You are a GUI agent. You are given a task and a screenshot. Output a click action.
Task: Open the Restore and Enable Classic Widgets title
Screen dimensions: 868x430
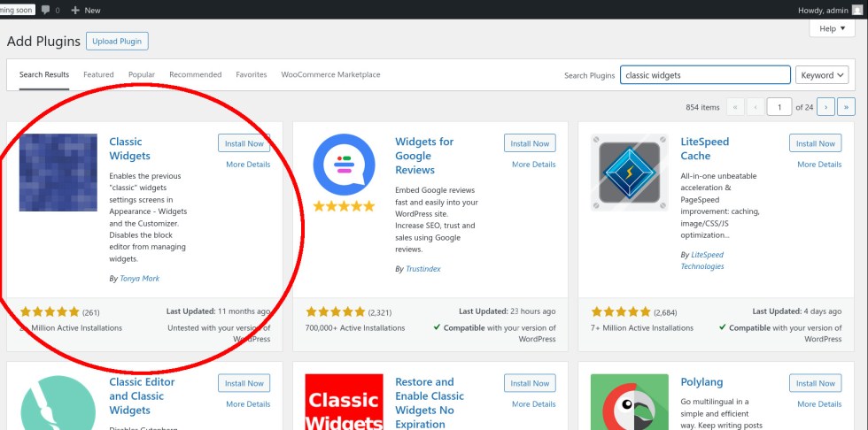click(430, 403)
